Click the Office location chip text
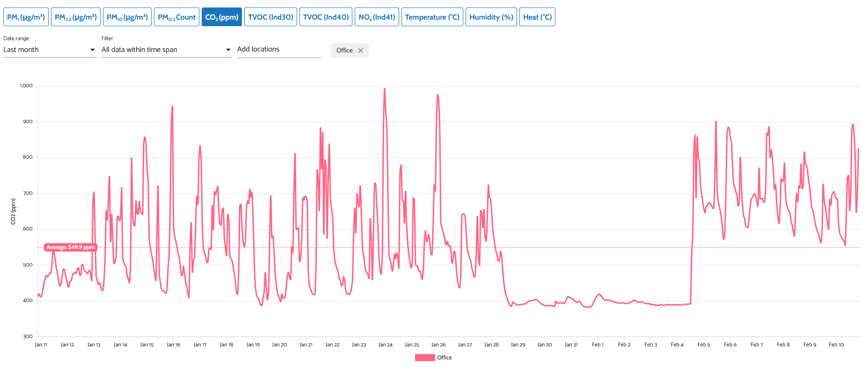The height and width of the screenshot is (381, 868). [x=344, y=51]
